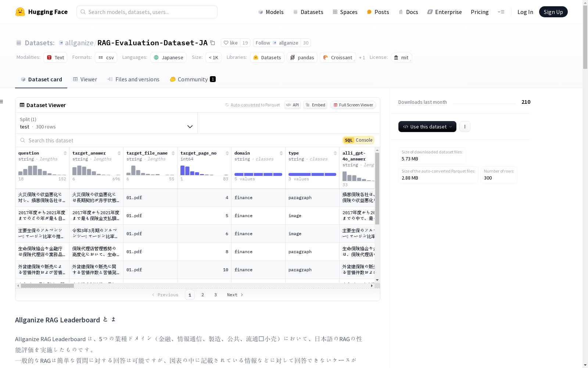
Task: Expand the Split test dropdown
Action: click(107, 123)
